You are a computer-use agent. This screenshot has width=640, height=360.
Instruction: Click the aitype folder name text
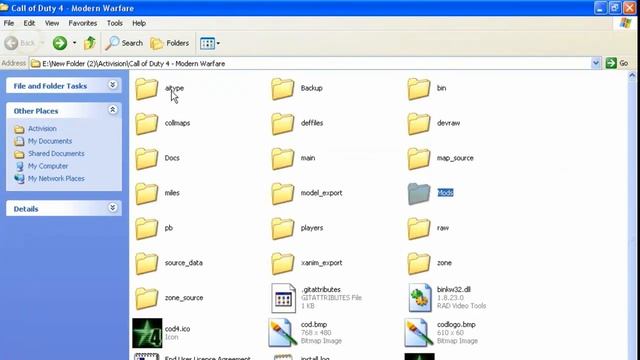(174, 88)
